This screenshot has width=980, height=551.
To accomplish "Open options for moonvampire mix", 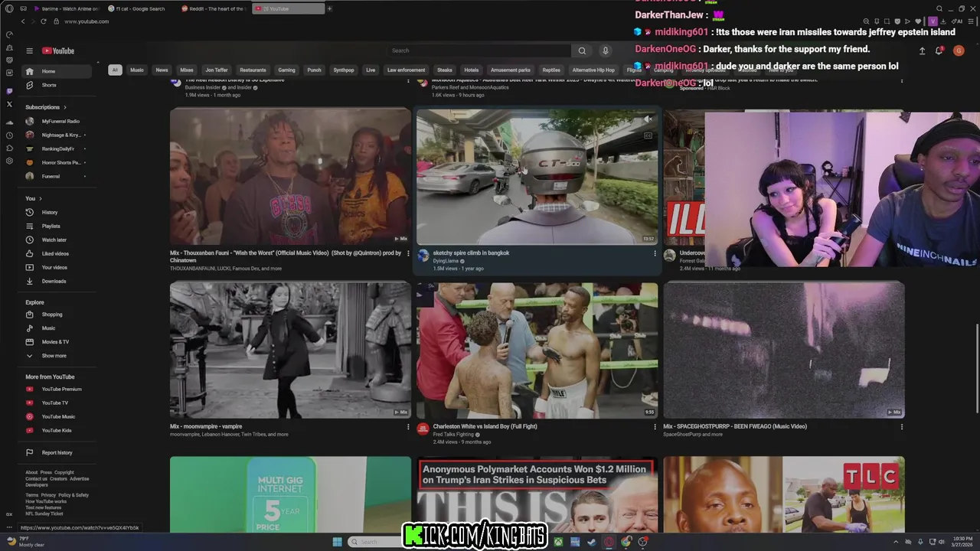I will [408, 427].
